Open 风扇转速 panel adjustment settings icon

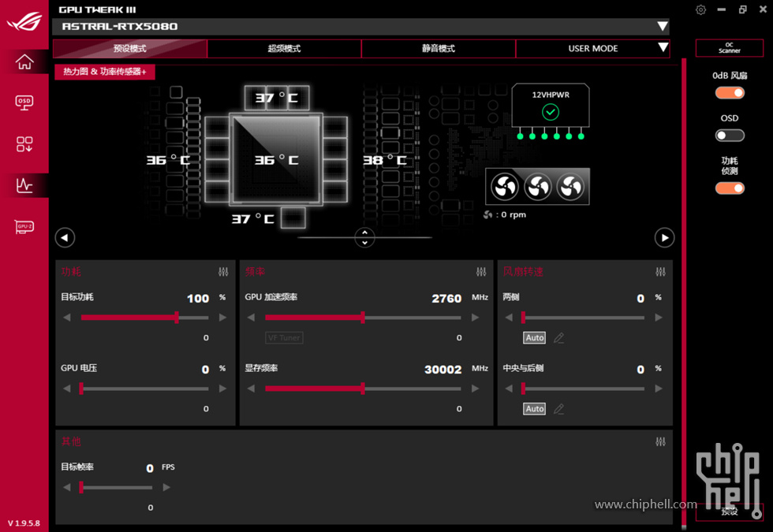click(x=661, y=271)
